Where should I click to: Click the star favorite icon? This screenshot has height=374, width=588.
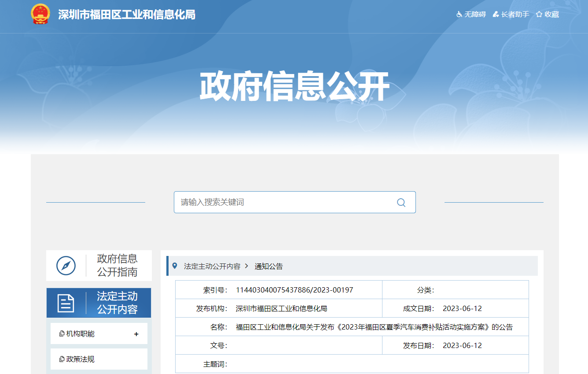point(539,15)
